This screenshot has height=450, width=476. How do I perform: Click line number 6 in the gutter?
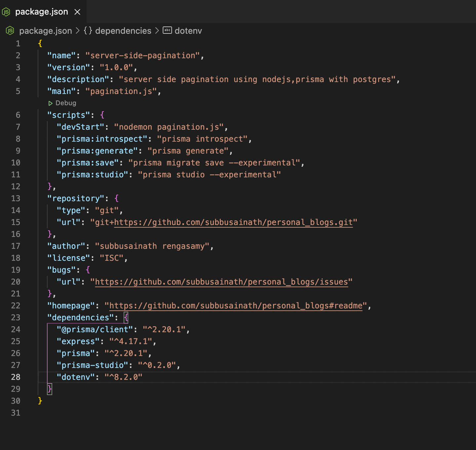(x=18, y=115)
